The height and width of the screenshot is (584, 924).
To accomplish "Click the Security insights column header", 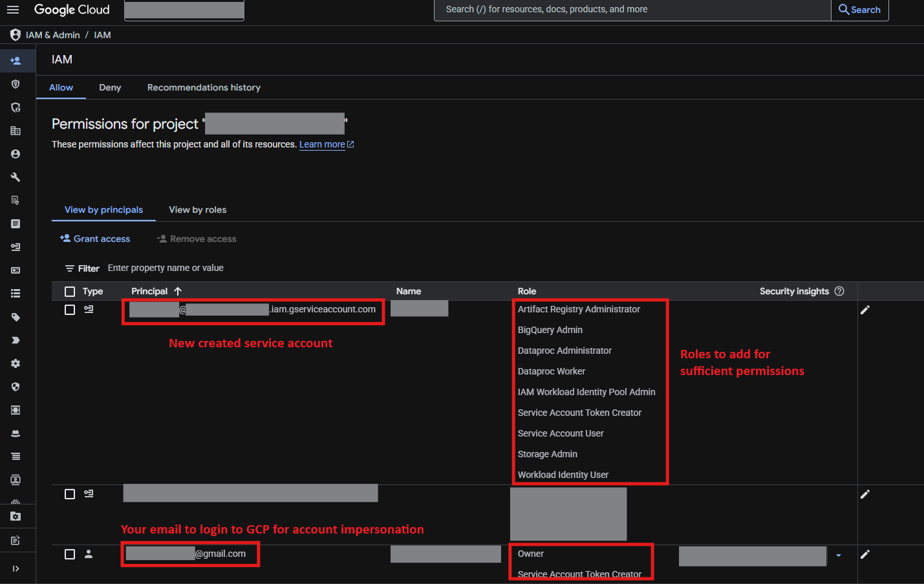I will pyautogui.click(x=794, y=291).
